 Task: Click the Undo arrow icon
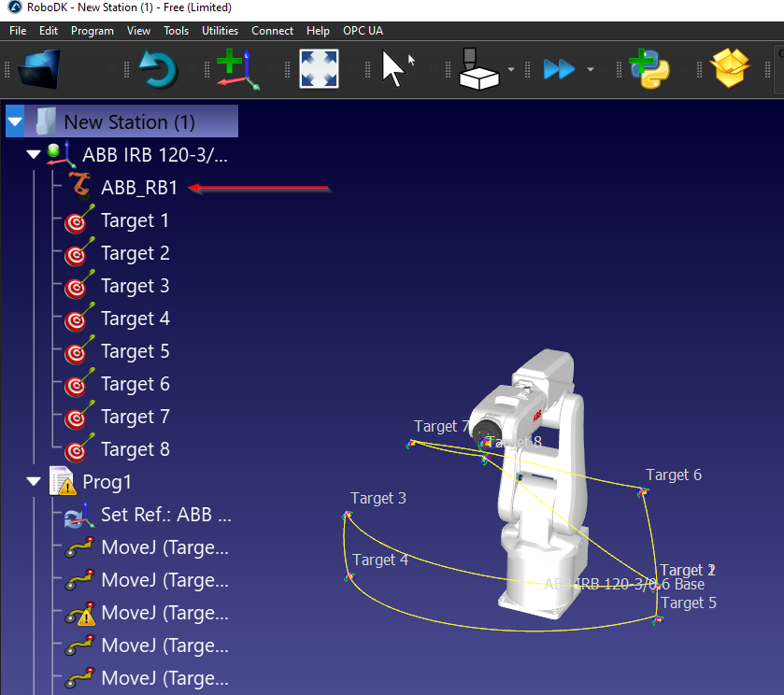coord(158,69)
